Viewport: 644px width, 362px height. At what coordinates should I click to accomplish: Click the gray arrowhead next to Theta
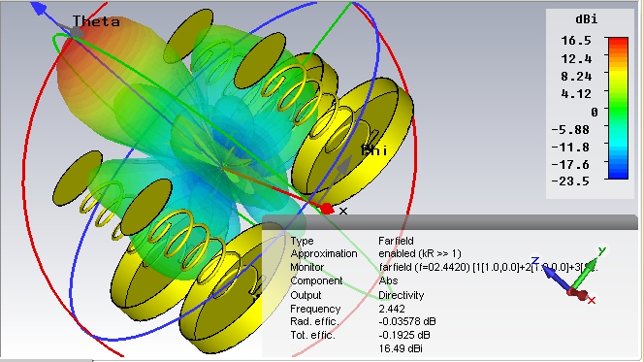pos(75,31)
